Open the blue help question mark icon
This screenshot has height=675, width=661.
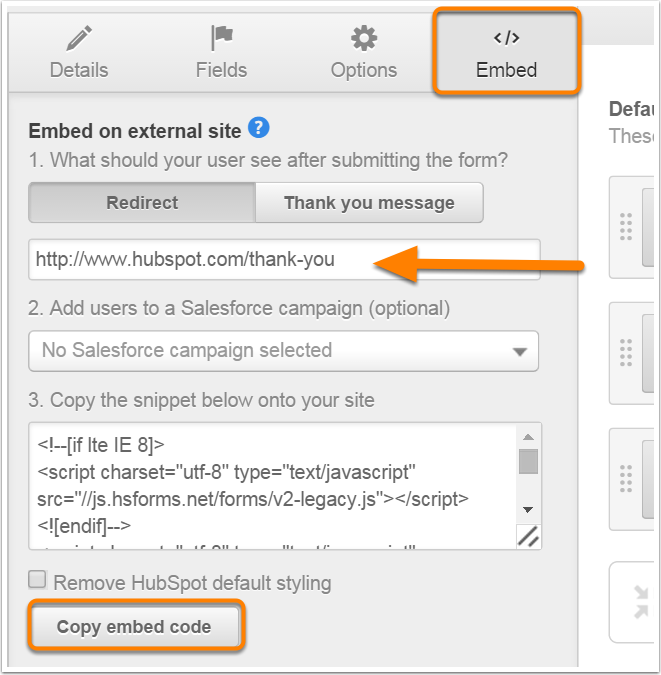[259, 128]
